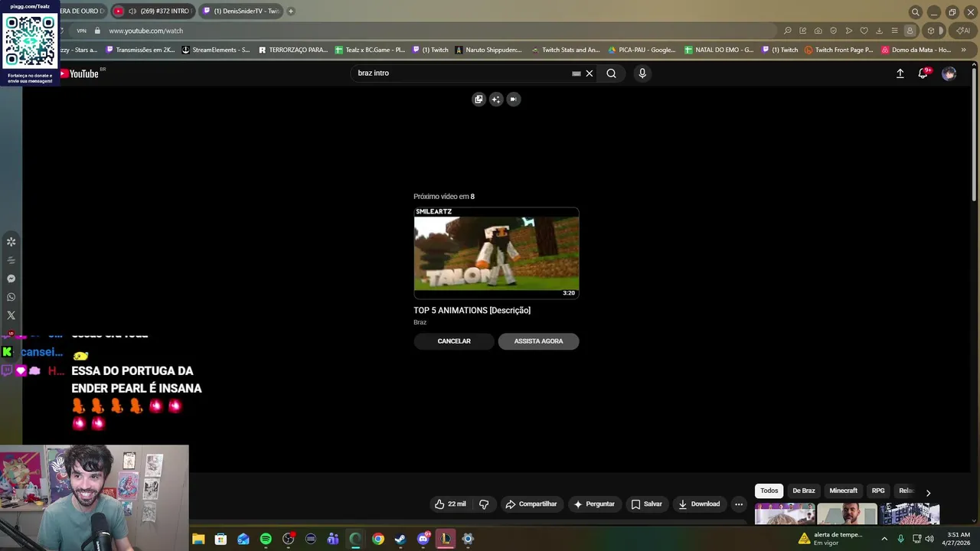
Task: Click the YouTube search magnifier button
Action: (x=611, y=73)
